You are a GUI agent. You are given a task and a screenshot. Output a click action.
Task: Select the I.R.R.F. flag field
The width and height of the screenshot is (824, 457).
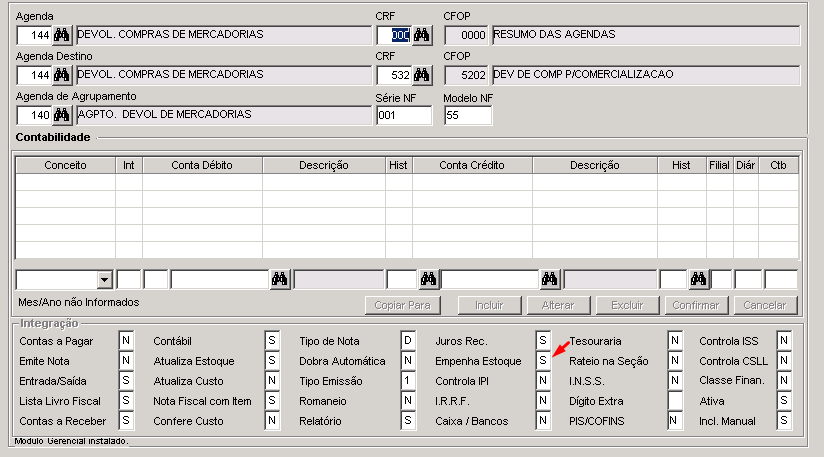coord(543,400)
